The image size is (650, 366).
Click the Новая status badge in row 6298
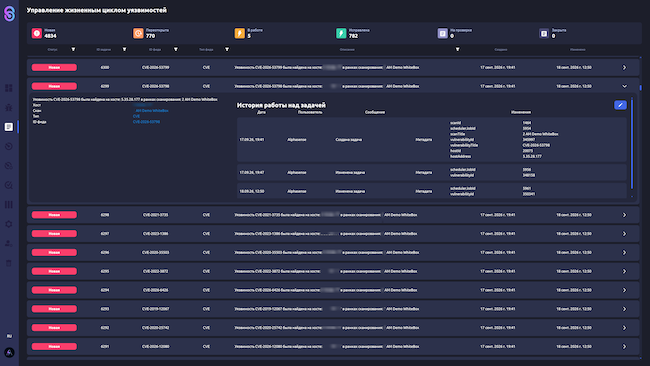coord(54,215)
